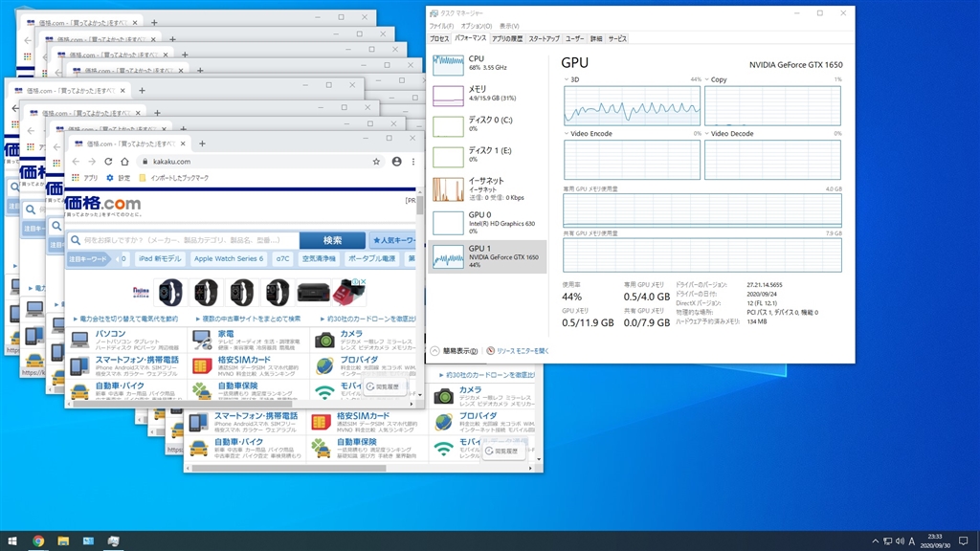Viewport: 980px width, 551px height.
Task: Collapse Task Manager with 簡易表示
Action: coord(455,351)
